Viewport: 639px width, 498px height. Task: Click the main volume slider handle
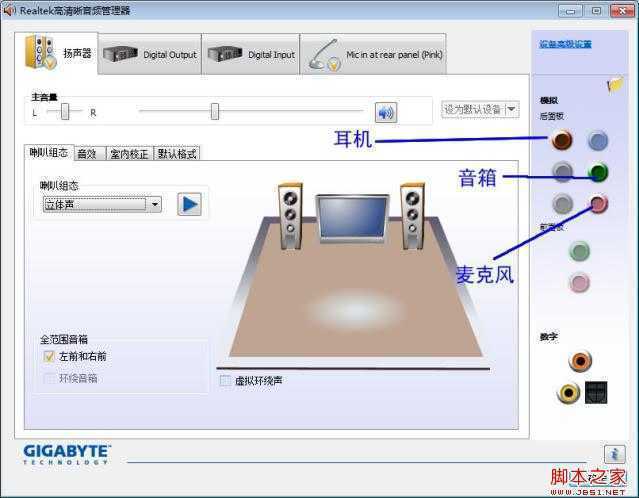click(215, 111)
